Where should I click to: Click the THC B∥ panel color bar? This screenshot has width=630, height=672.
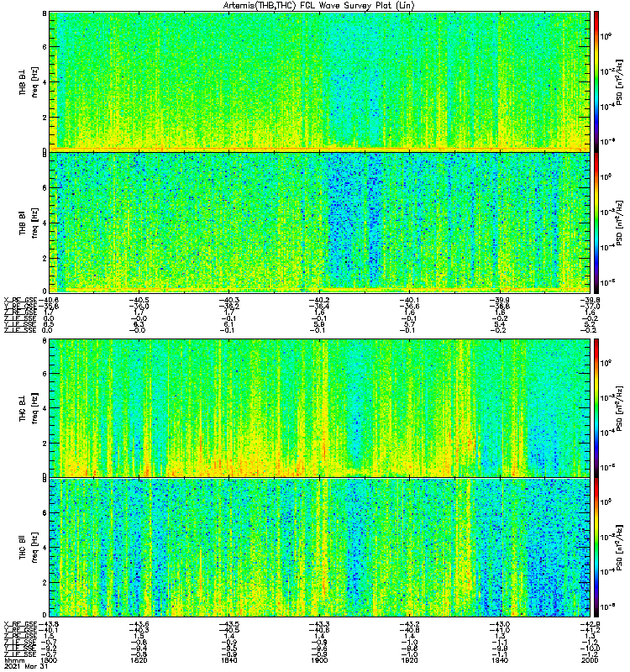pyautogui.click(x=596, y=548)
